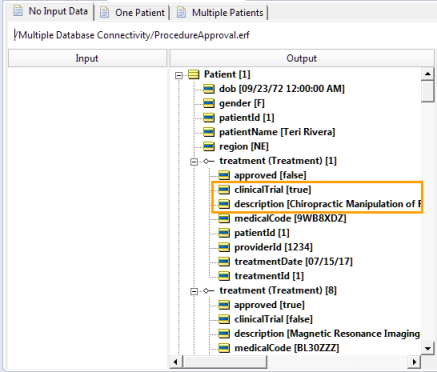
Task: Collapse the treatment (Treatment) [8] node
Action: coord(194,291)
